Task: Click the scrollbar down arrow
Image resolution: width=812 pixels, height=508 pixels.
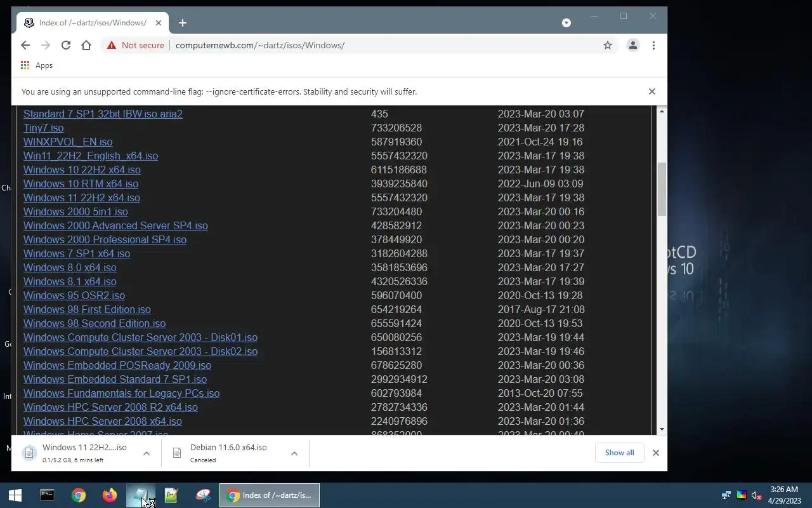Action: click(662, 430)
